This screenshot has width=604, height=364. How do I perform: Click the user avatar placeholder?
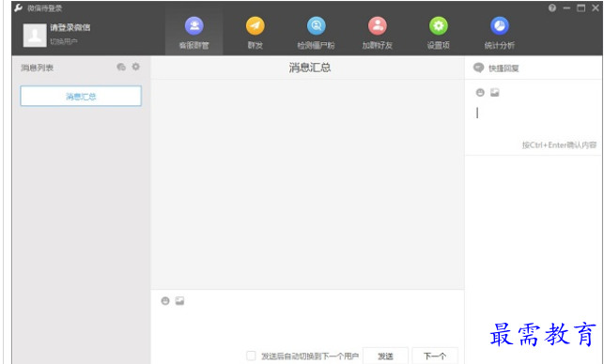tap(35, 36)
